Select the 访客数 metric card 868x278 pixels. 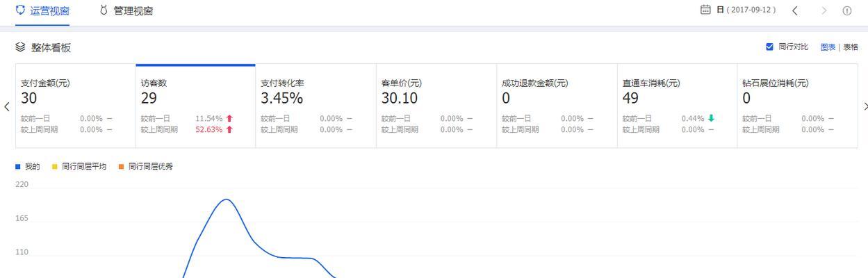[x=195, y=106]
